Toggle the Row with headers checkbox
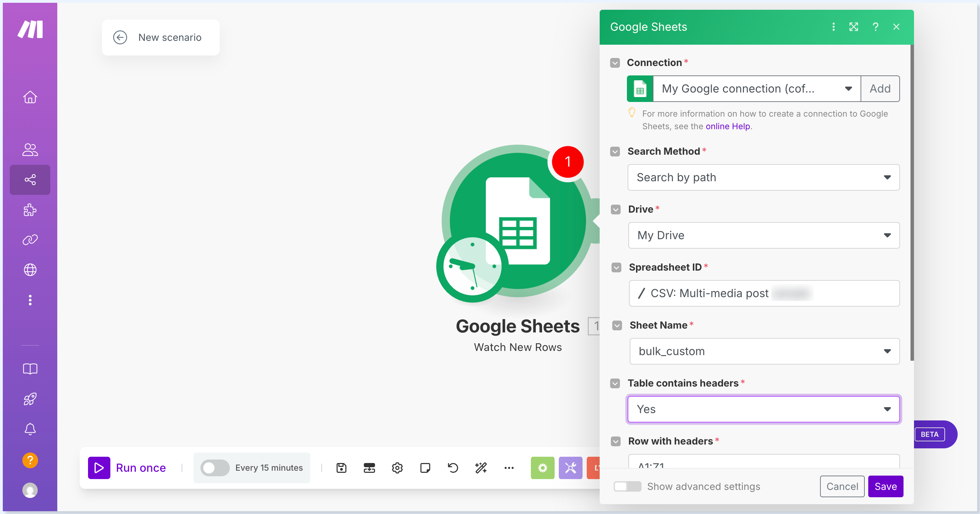Screen dimensions: 980x514 click(615, 441)
